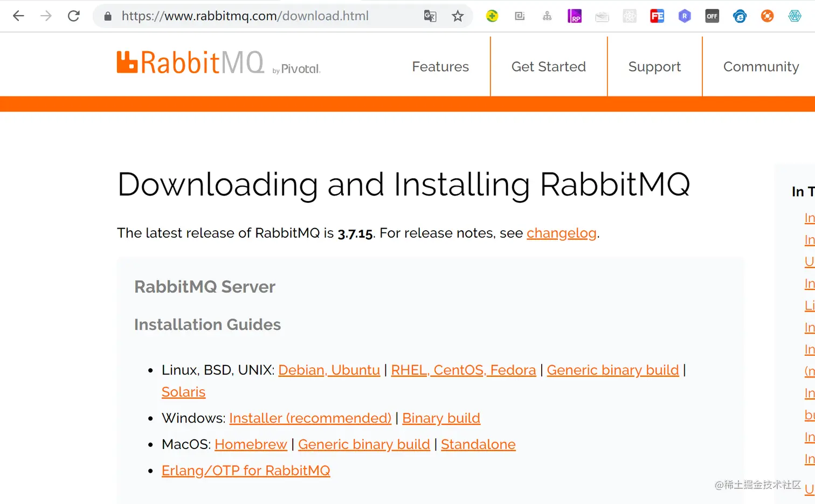
Task: Open the gray square spiral extension
Action: (x=520, y=16)
